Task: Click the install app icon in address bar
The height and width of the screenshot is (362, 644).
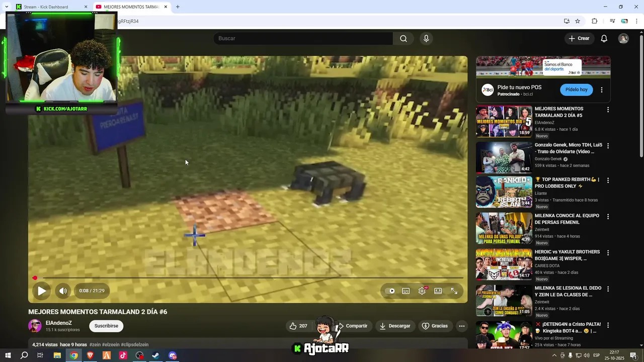Action: click(x=567, y=21)
